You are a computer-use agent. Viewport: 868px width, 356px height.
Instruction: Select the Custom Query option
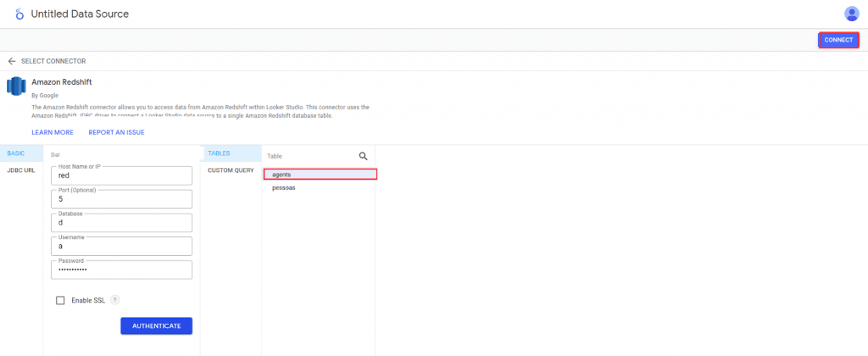coord(231,170)
